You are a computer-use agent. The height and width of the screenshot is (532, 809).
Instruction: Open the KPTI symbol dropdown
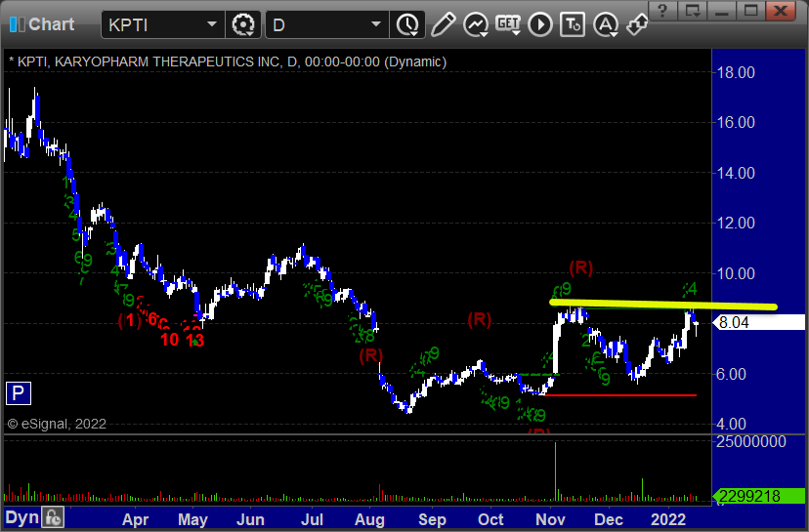click(x=212, y=24)
